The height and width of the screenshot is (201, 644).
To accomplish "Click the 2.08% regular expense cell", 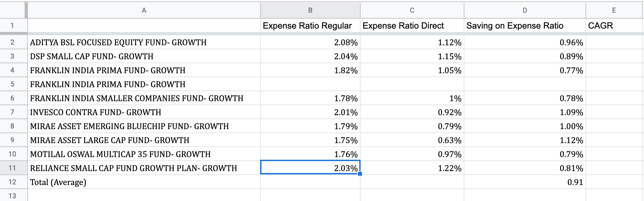I will click(x=310, y=42).
